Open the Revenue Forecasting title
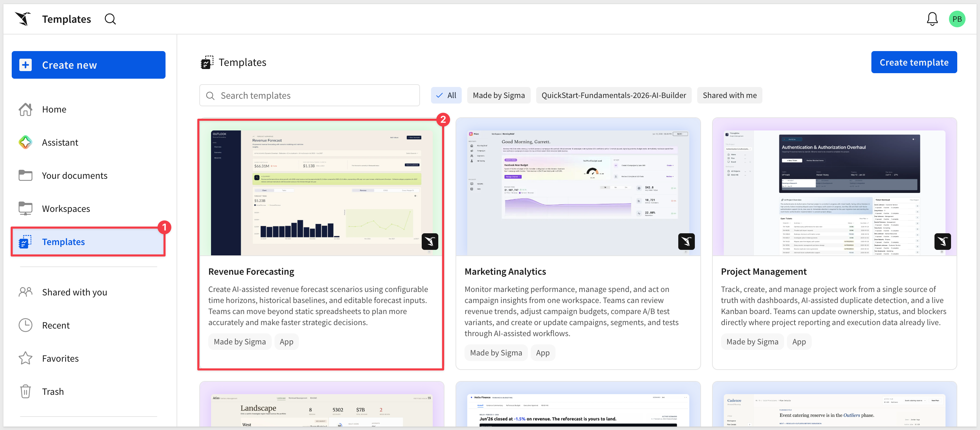Viewport: 980px width, 430px height. pyautogui.click(x=251, y=272)
